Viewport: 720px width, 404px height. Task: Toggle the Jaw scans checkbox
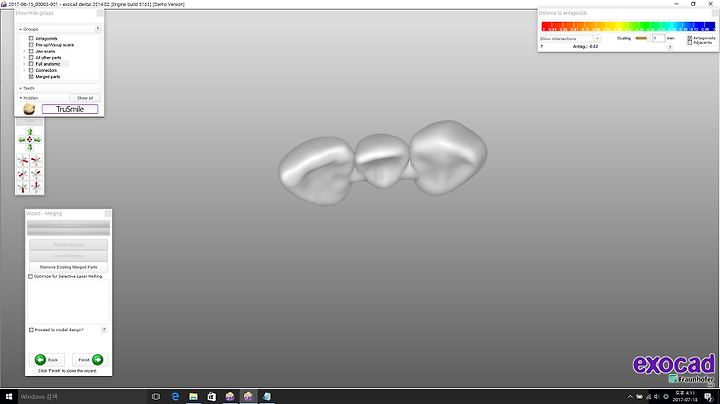[31, 51]
